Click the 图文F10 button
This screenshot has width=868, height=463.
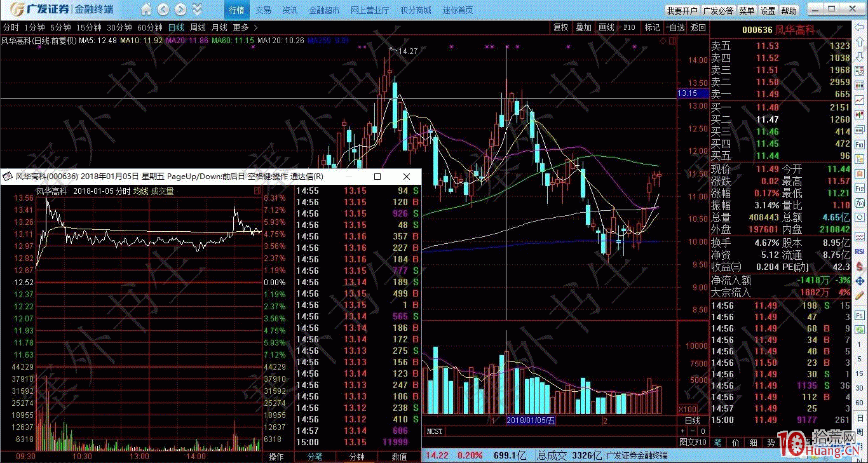pyautogui.click(x=692, y=442)
